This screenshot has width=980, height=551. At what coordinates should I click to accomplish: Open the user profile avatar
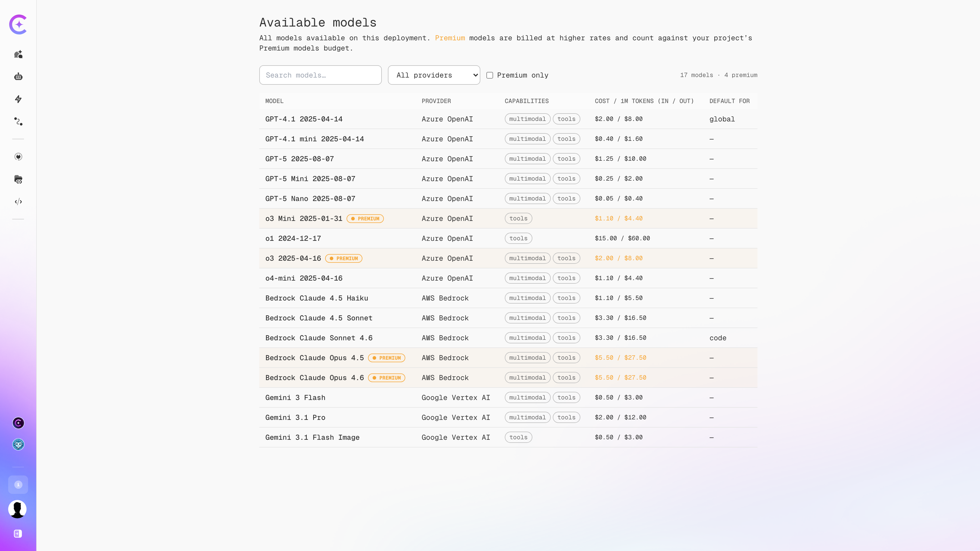pyautogui.click(x=18, y=509)
